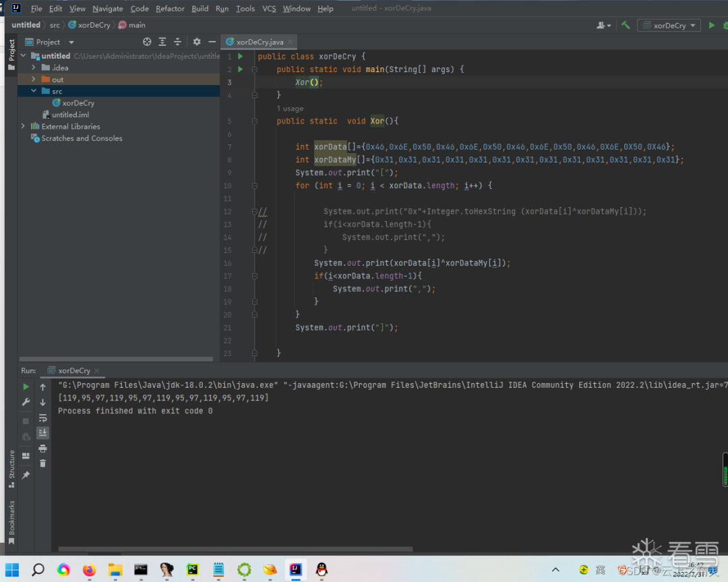Viewport: 728px width, 582px height.
Task: Open the Refactor menu
Action: point(170,9)
